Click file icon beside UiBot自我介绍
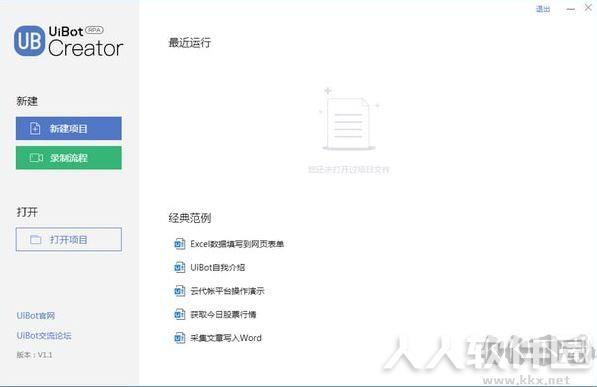The width and height of the screenshot is (597, 387). (x=179, y=267)
